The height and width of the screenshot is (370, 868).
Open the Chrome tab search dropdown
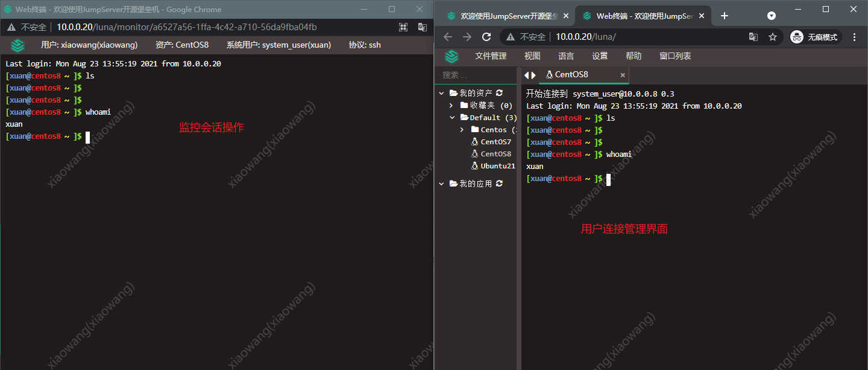(x=771, y=16)
